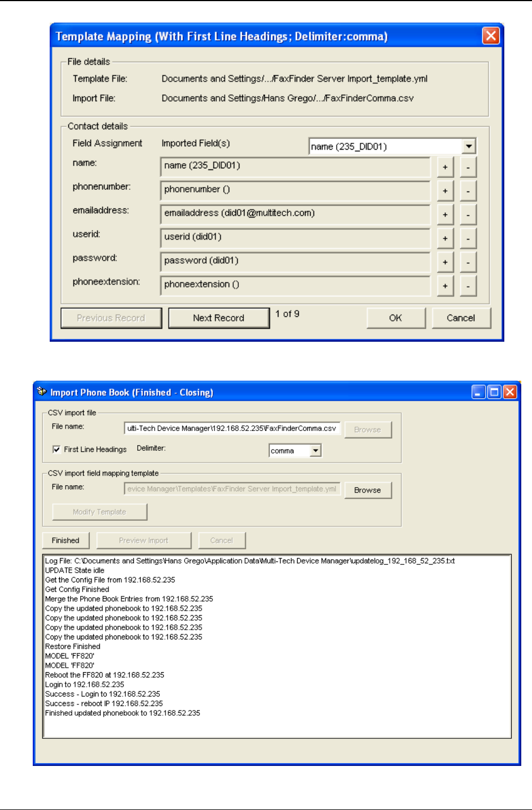532x810 pixels.
Task: Click the Cancel button in Import Phone Book
Action: [221, 541]
